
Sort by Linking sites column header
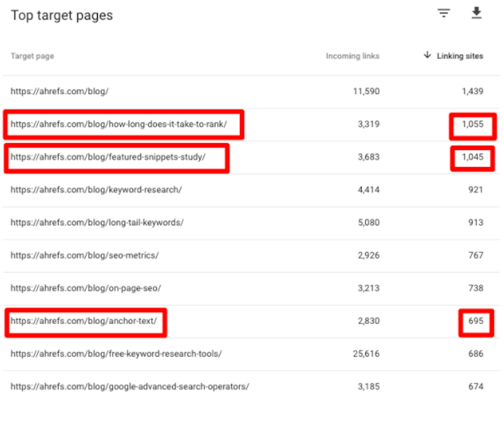[460, 56]
